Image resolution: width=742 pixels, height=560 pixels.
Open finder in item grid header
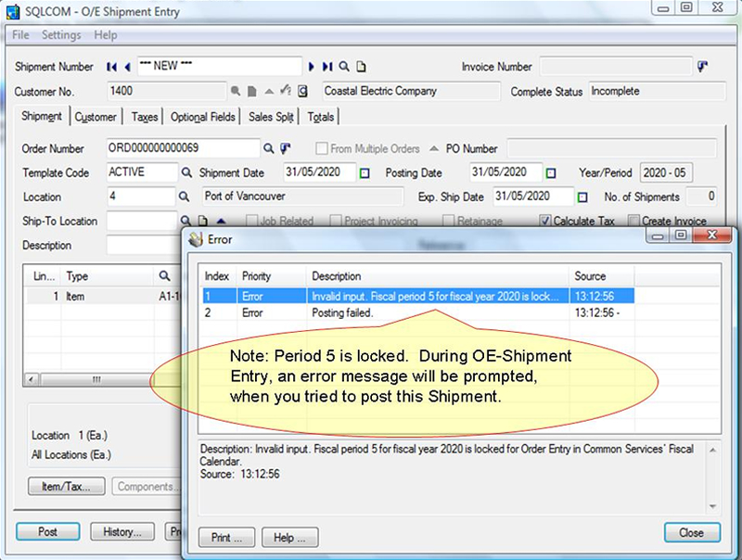(x=164, y=275)
